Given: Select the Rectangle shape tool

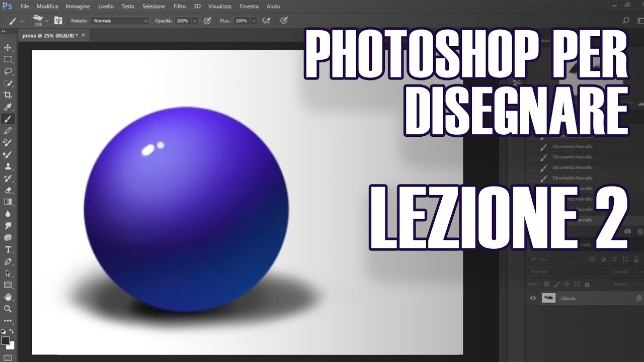Looking at the screenshot, I should coord(8,285).
